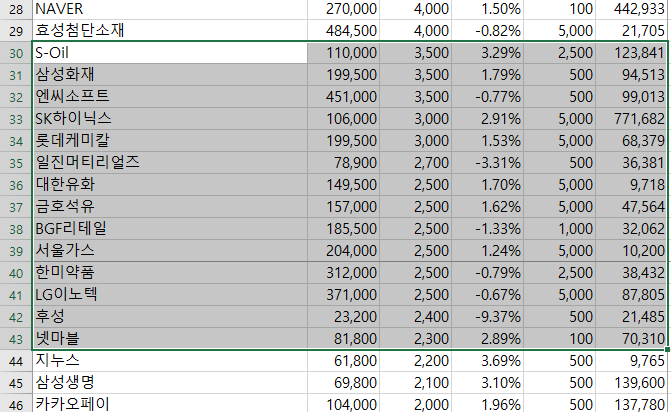Viewport: 671px width, 412px height.
Task: Click the SK하이닉스 cell
Action: pyautogui.click(x=170, y=119)
